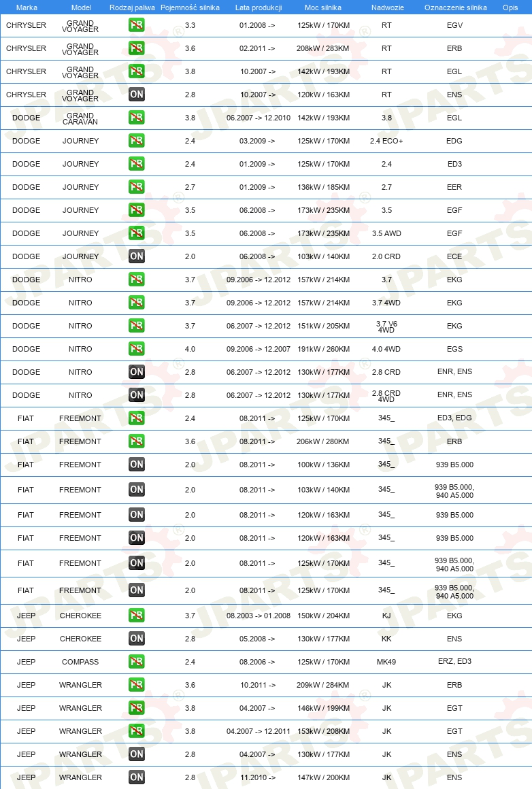Viewport: 532px width, 789px height.
Task: Click the Opis column header
Action: (510, 7)
